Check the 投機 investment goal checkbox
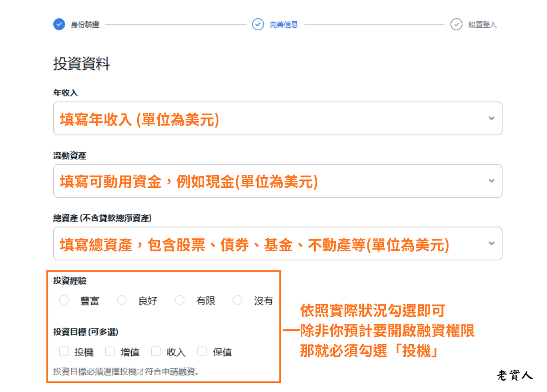This screenshot has width=547, height=392. [x=64, y=351]
